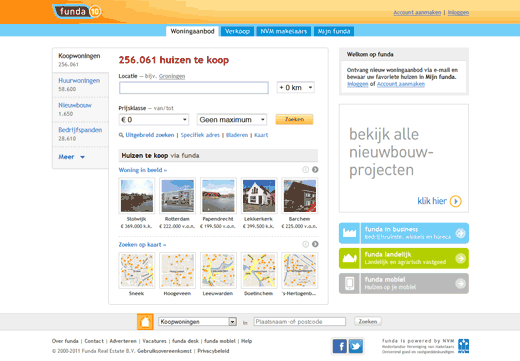The height and width of the screenshot is (361, 520).
Task: Click Contact footer link
Action: click(x=94, y=341)
